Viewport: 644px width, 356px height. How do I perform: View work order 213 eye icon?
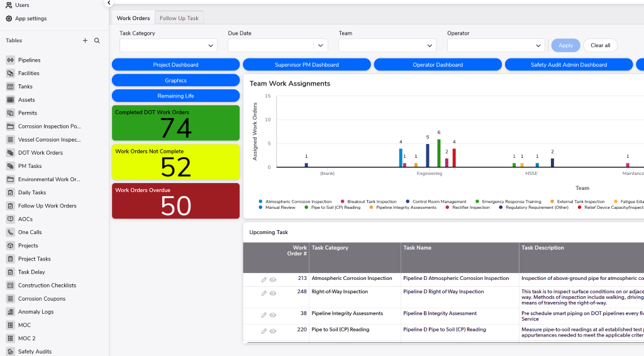pos(273,279)
